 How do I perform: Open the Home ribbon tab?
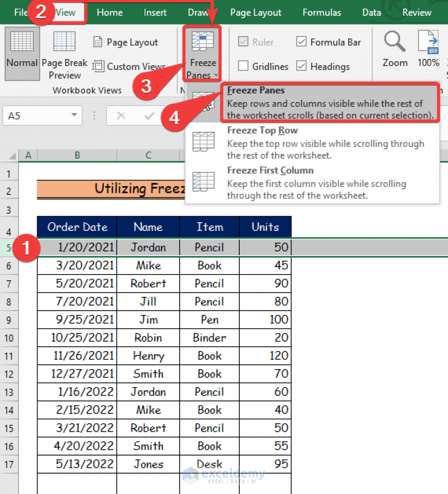coord(110,12)
